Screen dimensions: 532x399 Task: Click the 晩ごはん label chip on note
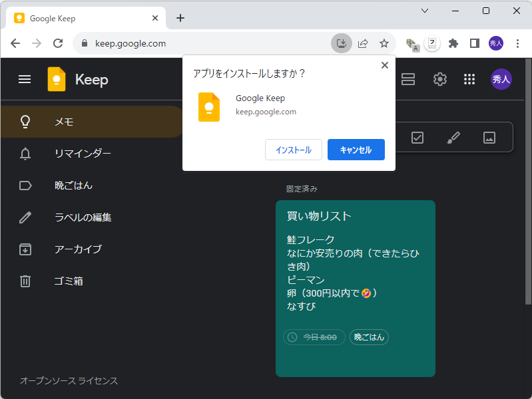pos(369,337)
